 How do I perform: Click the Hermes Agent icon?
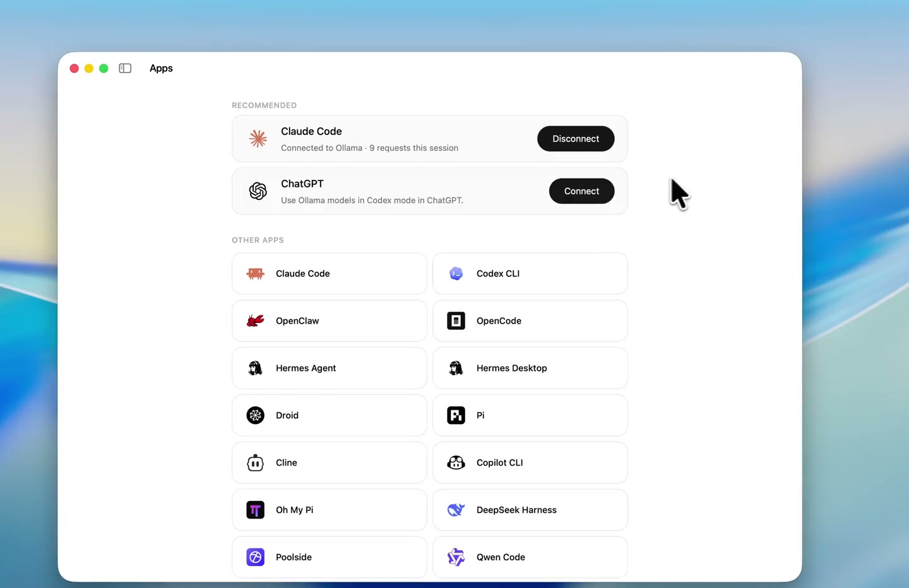coord(255,368)
